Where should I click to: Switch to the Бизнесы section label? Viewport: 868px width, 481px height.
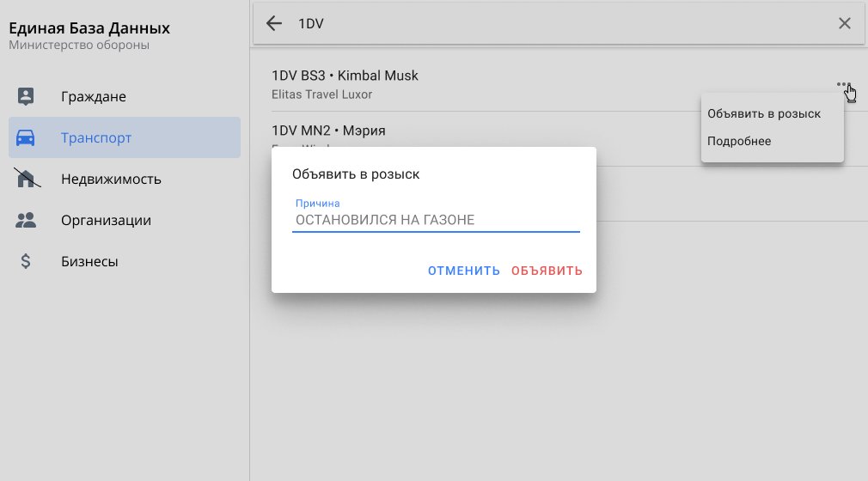(89, 261)
